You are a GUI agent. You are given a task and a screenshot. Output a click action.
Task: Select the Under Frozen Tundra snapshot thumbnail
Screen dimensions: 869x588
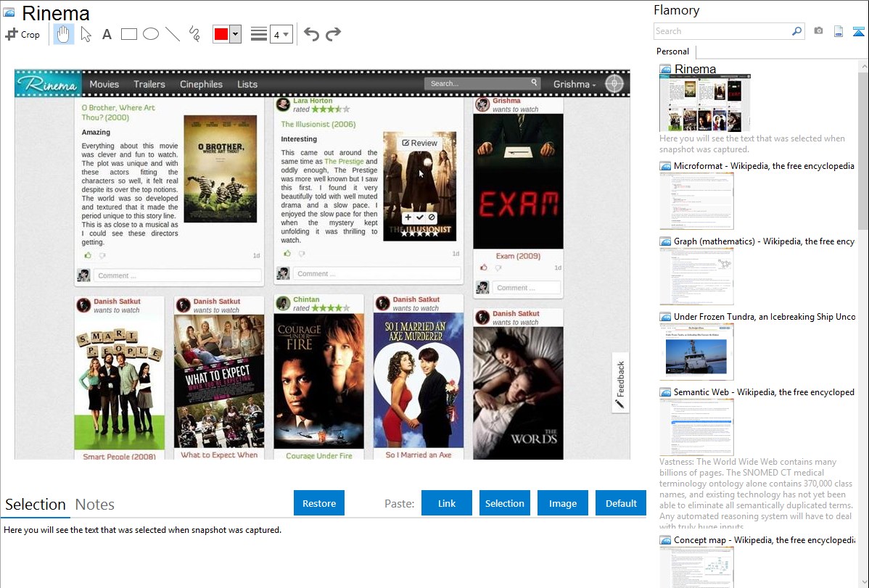click(x=696, y=352)
